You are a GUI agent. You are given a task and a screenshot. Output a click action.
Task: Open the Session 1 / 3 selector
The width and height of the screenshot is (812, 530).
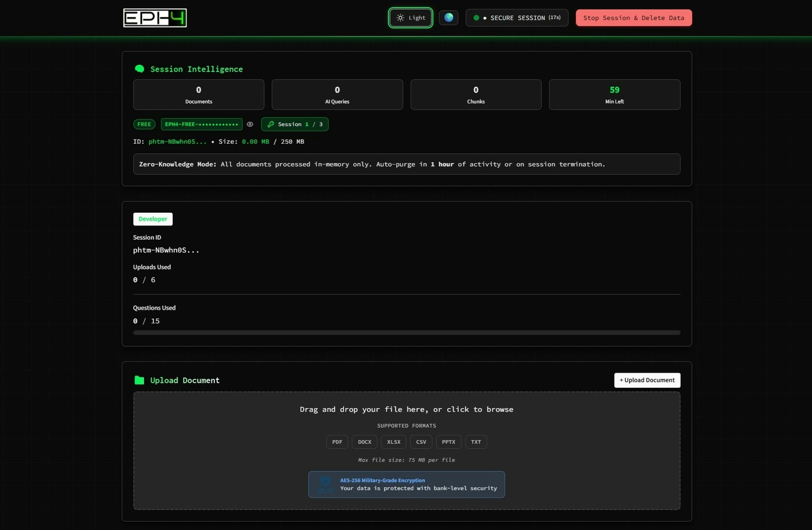[294, 124]
